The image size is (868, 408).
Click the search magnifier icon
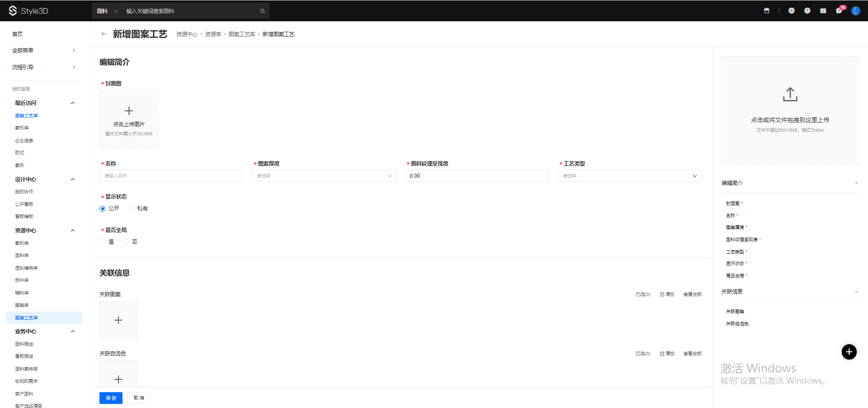coord(262,11)
